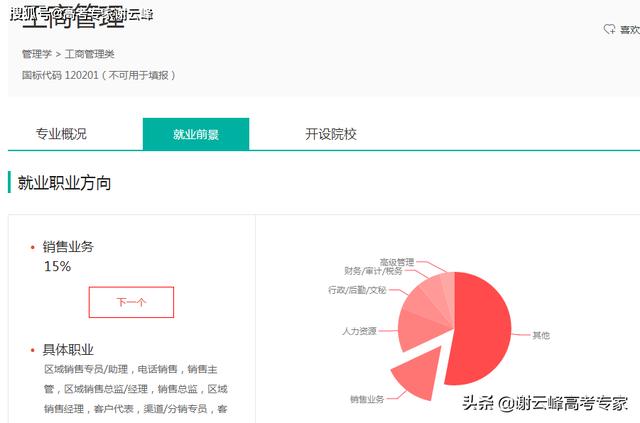Click the 其他 chart label

pos(541,335)
